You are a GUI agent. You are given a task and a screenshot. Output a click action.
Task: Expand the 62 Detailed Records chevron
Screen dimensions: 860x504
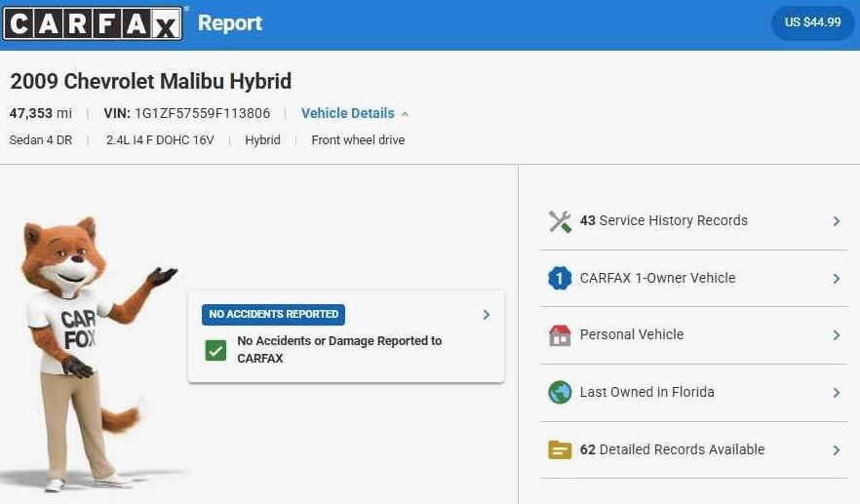(x=837, y=450)
